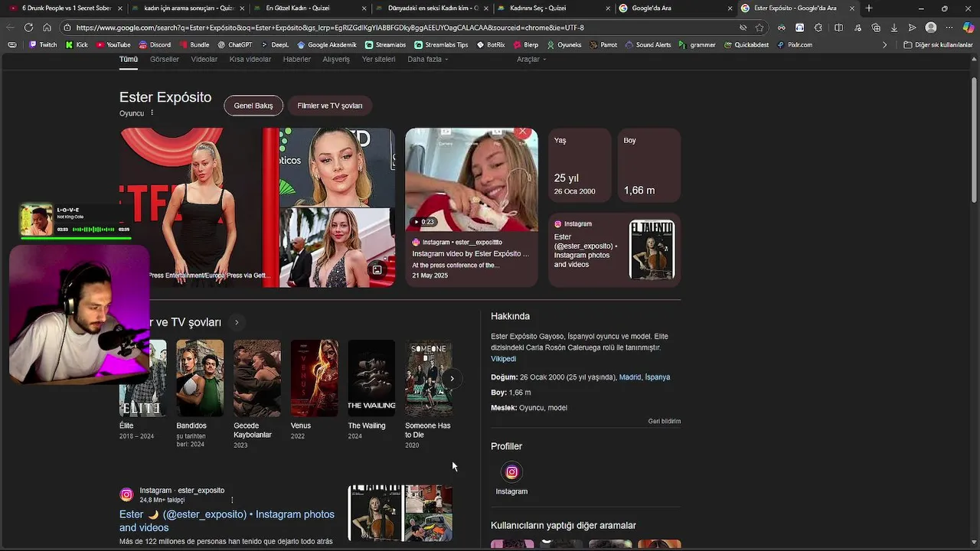Viewport: 980px width, 551px height.
Task: Open the browser settings three-dots menu
Action: tap(949, 28)
